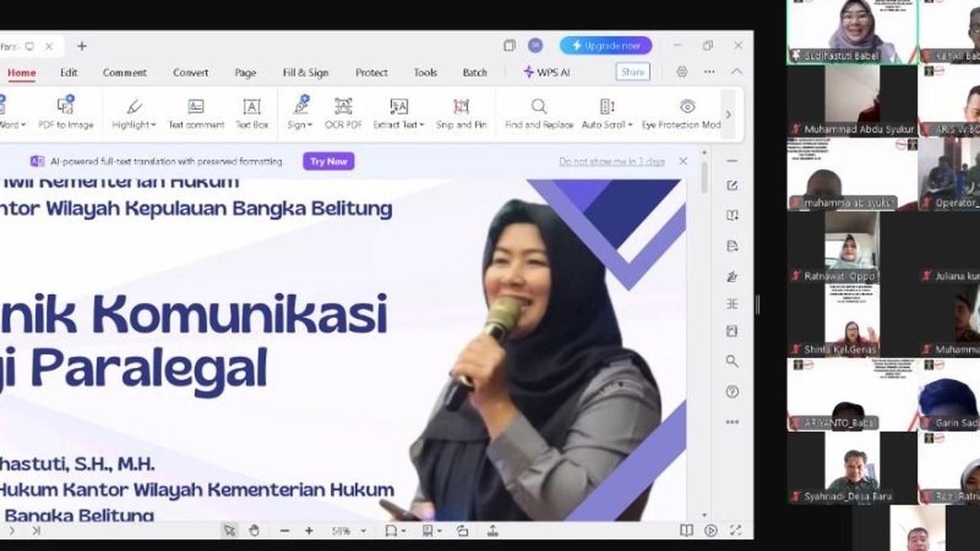Activate the Hand tool in bottom toolbar

click(x=255, y=528)
